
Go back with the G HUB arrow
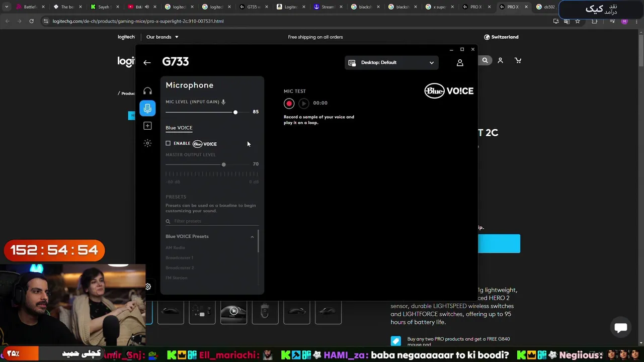[x=147, y=62]
